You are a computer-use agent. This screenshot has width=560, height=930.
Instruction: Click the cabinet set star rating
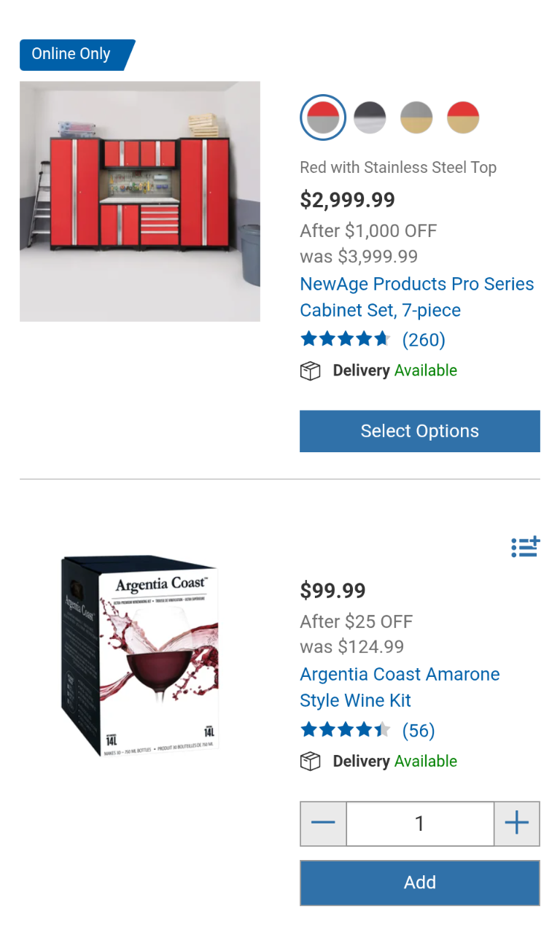click(x=345, y=339)
